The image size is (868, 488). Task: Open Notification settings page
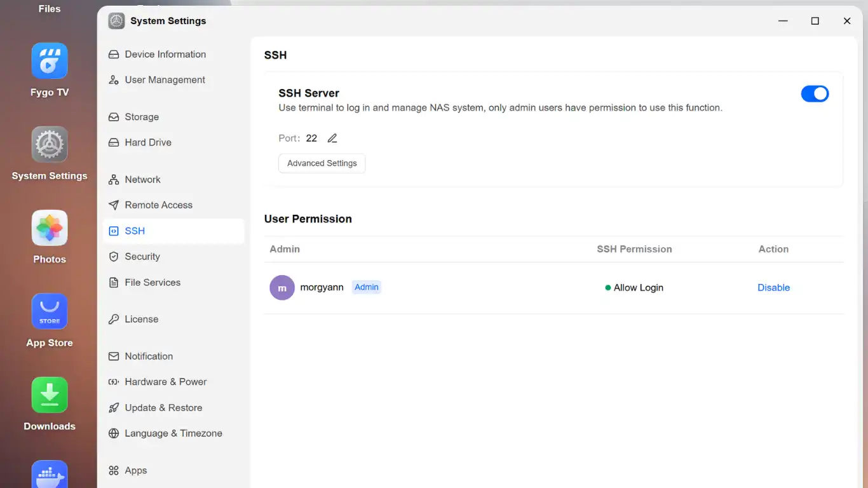click(x=173, y=356)
